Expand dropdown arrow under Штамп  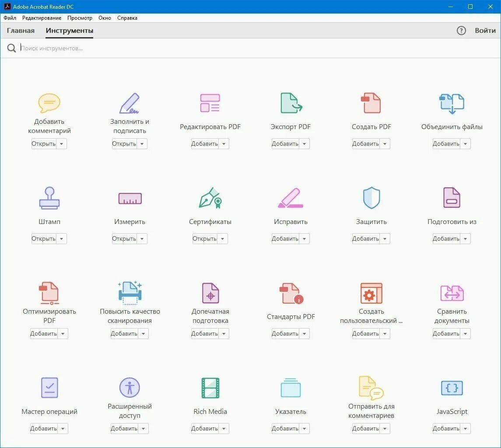[61, 239]
